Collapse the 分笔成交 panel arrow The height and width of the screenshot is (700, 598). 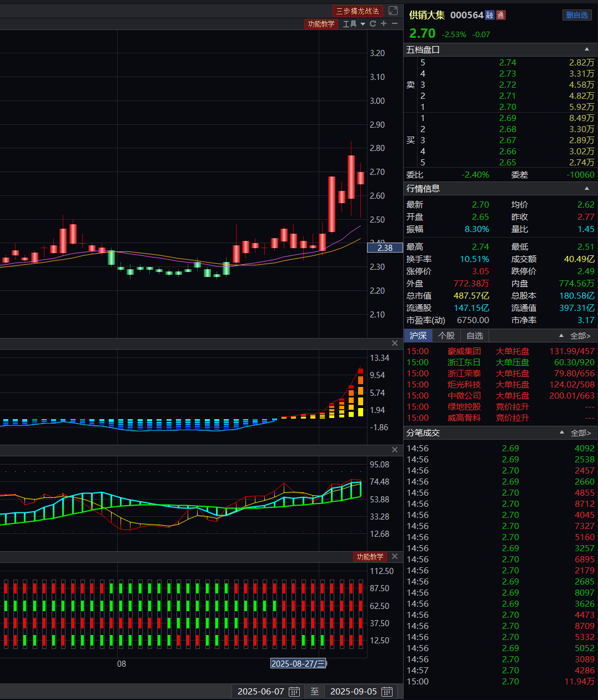pyautogui.click(x=561, y=432)
